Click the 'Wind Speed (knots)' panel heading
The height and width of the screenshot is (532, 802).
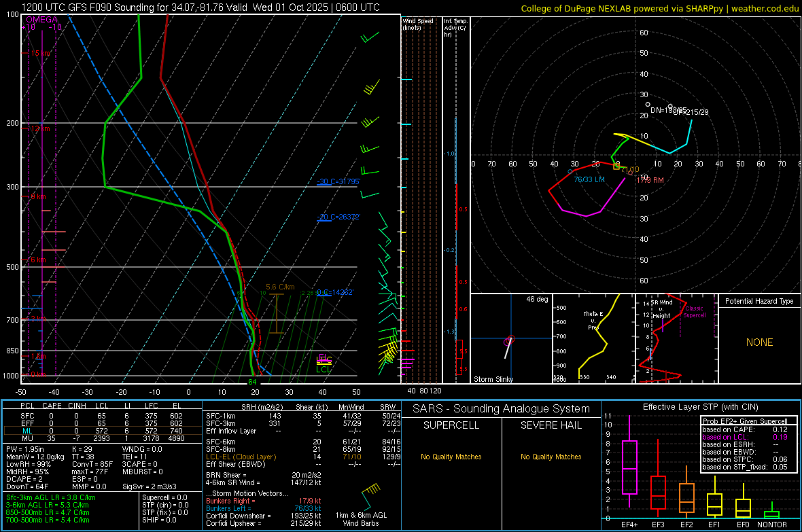pyautogui.click(x=418, y=24)
